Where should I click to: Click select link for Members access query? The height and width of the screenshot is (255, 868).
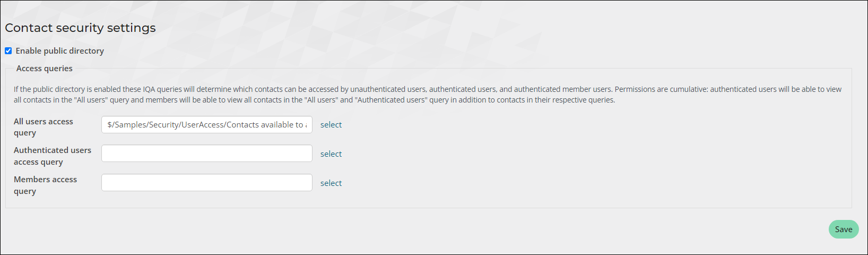point(331,183)
